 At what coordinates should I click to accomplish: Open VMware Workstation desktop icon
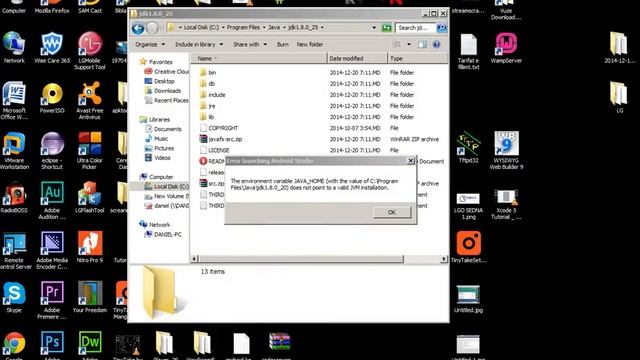coord(14,151)
